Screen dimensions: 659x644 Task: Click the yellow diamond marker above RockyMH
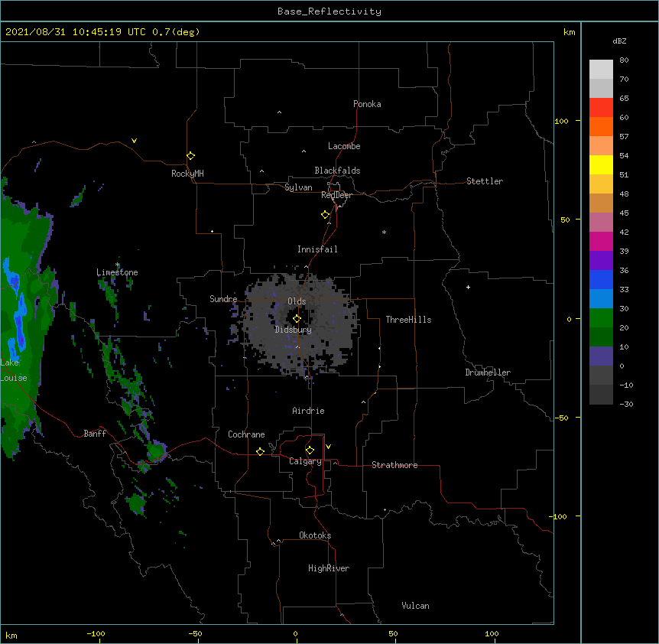190,156
